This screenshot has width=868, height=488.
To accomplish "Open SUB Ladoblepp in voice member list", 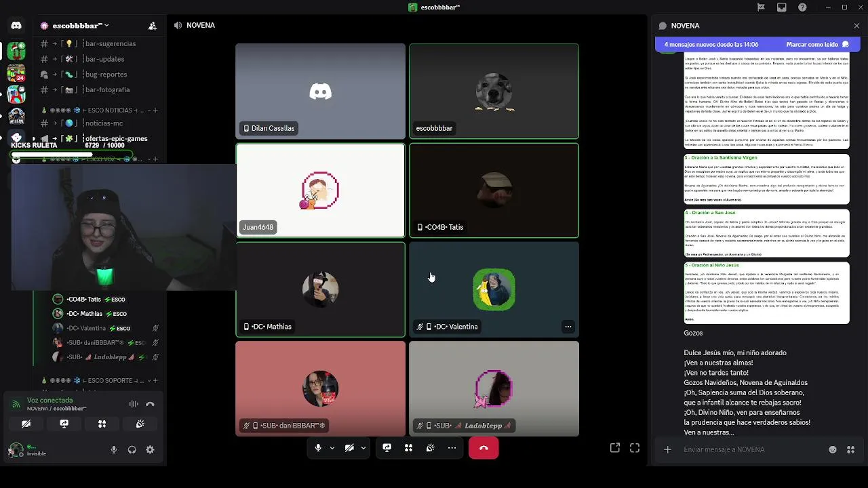I will [105, 357].
